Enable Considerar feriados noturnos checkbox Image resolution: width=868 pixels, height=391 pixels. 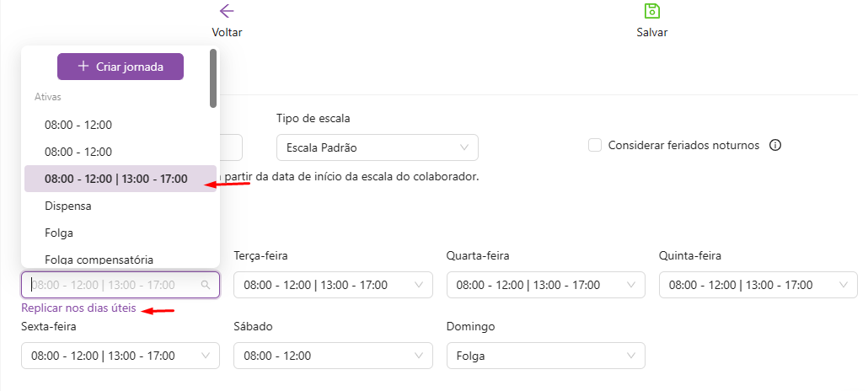595,145
